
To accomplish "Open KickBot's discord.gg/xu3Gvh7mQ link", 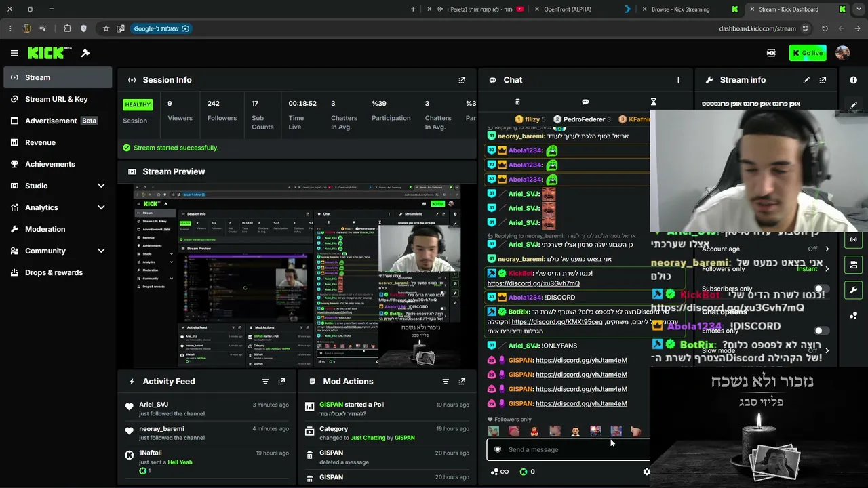I will (x=533, y=283).
